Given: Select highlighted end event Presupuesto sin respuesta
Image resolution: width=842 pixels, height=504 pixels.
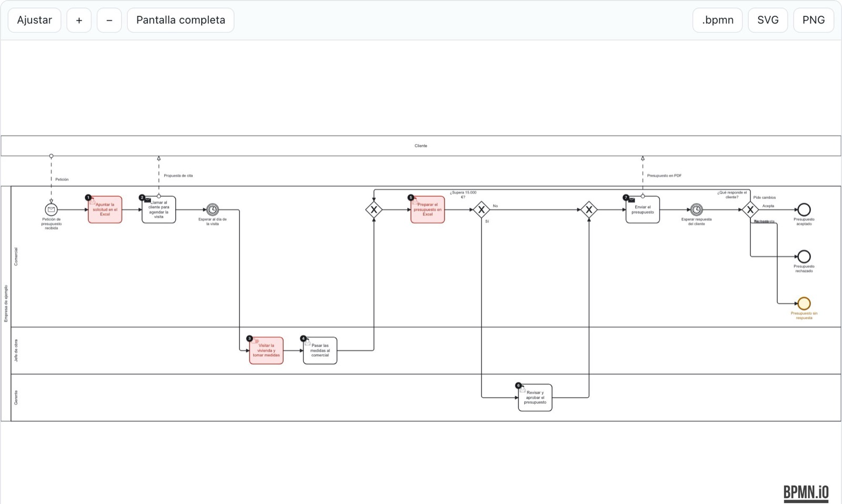Looking at the screenshot, I should (x=804, y=304).
